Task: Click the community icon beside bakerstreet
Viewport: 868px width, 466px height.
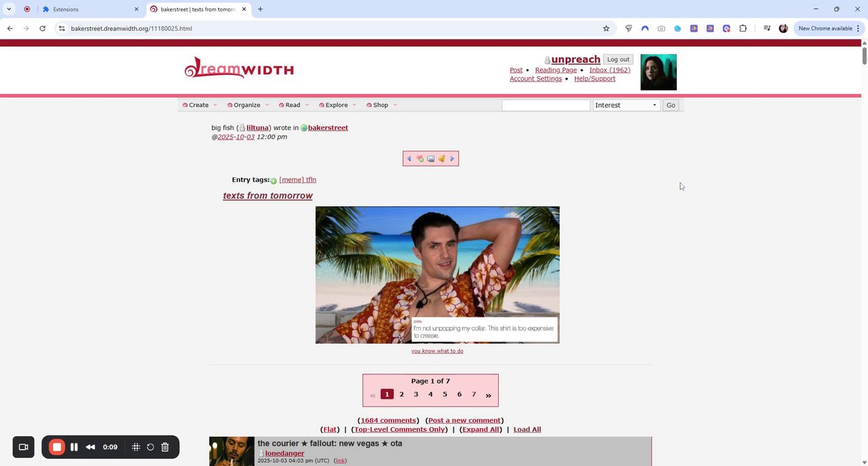Action: (304, 128)
